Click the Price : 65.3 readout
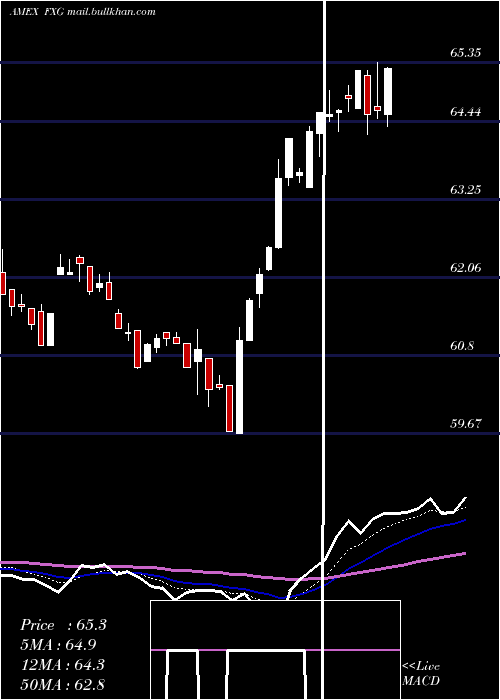500x700 pixels. tap(63, 625)
